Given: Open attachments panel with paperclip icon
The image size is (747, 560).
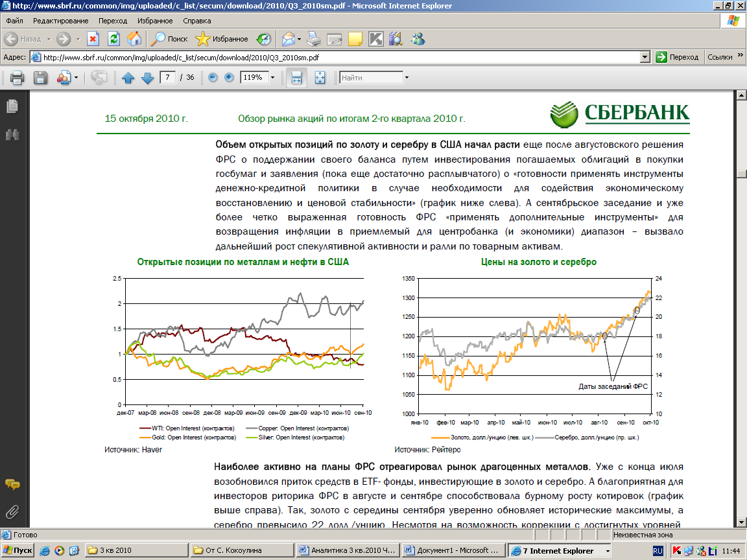Looking at the screenshot, I should click(x=12, y=512).
